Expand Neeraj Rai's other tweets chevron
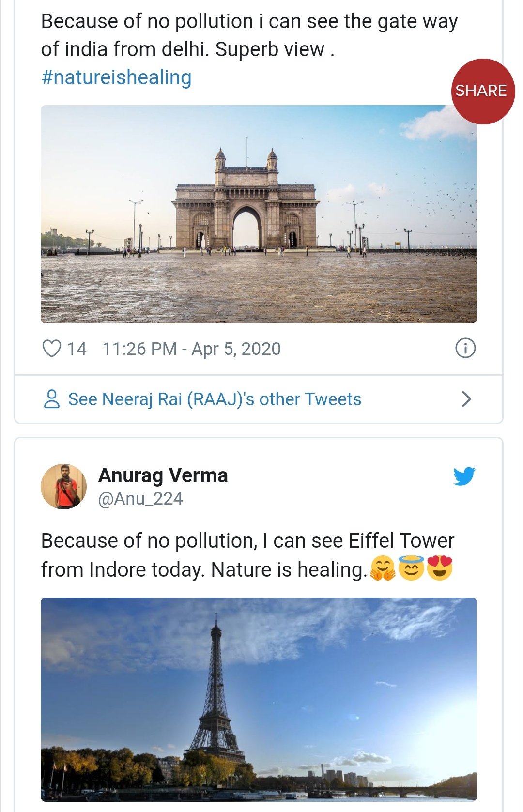Image resolution: width=523 pixels, height=812 pixels. click(x=466, y=399)
